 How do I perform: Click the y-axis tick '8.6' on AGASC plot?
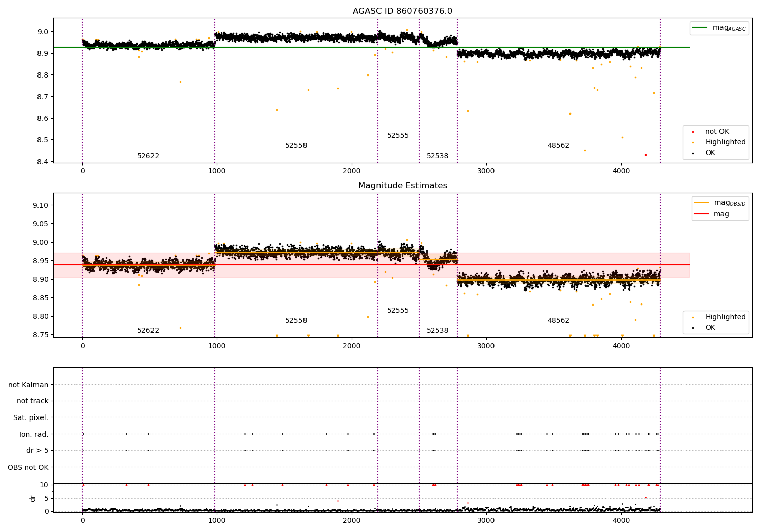[x=43, y=119]
